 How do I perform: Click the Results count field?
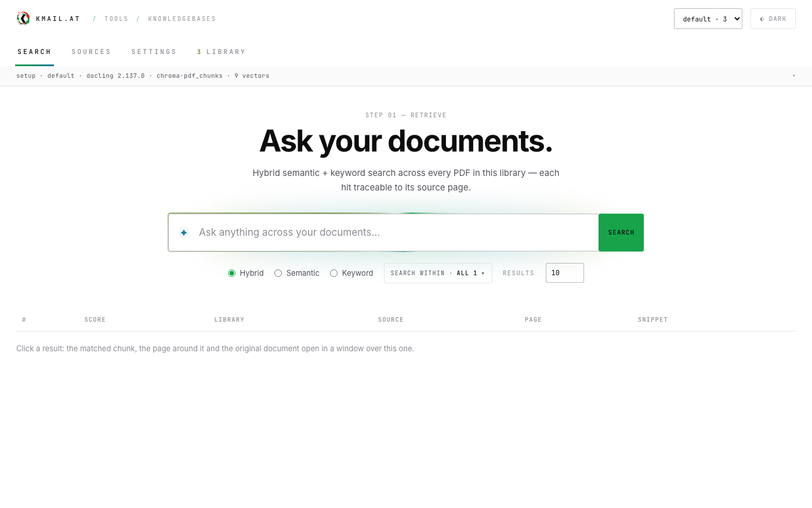(565, 273)
